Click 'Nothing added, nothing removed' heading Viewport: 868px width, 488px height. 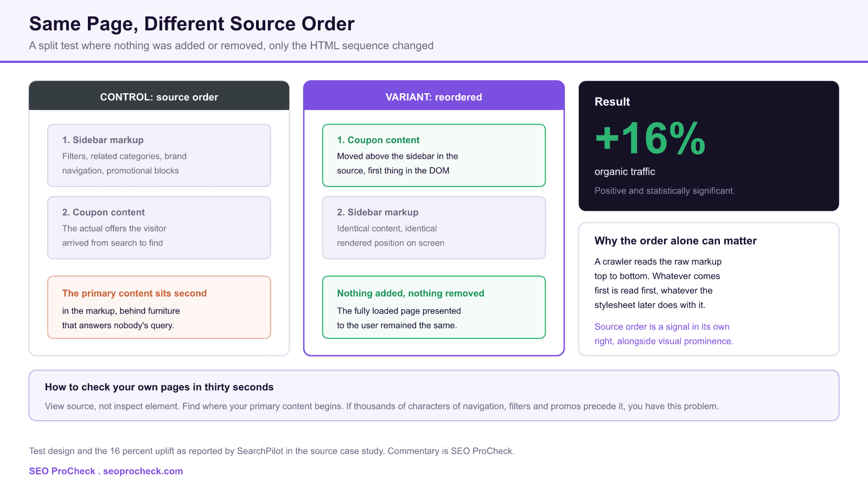(x=411, y=293)
